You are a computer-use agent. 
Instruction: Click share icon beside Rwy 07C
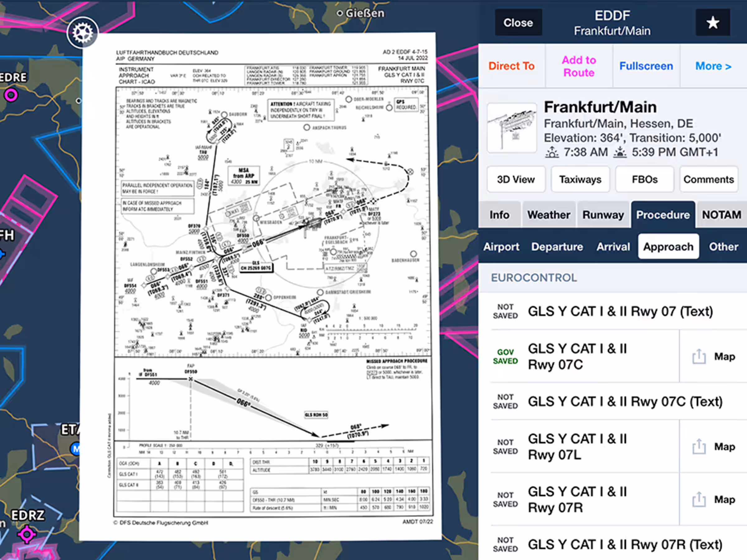coord(699,357)
